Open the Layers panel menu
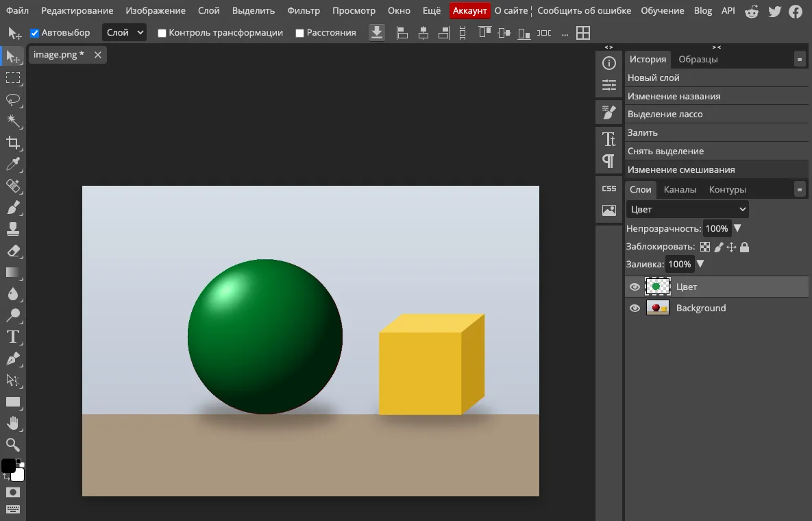This screenshot has width=812, height=521. [800, 190]
